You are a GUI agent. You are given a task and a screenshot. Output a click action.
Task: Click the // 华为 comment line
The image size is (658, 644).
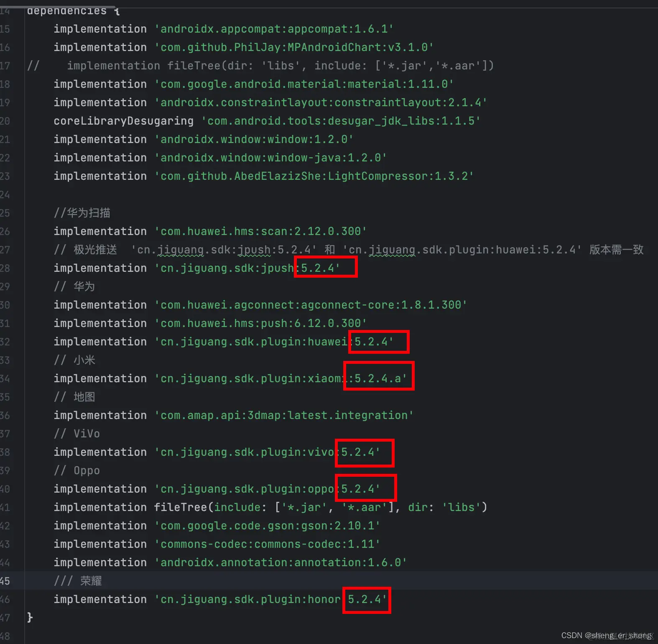[74, 286]
